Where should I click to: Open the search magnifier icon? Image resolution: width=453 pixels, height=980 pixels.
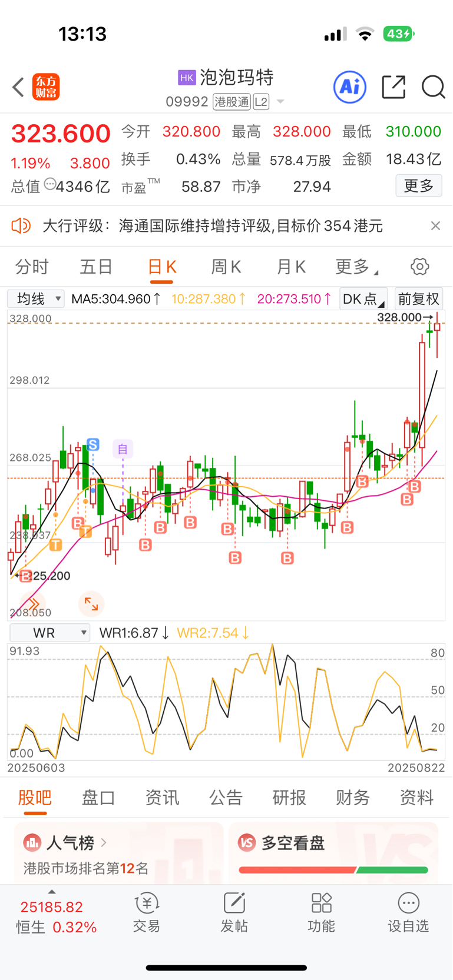[x=433, y=87]
